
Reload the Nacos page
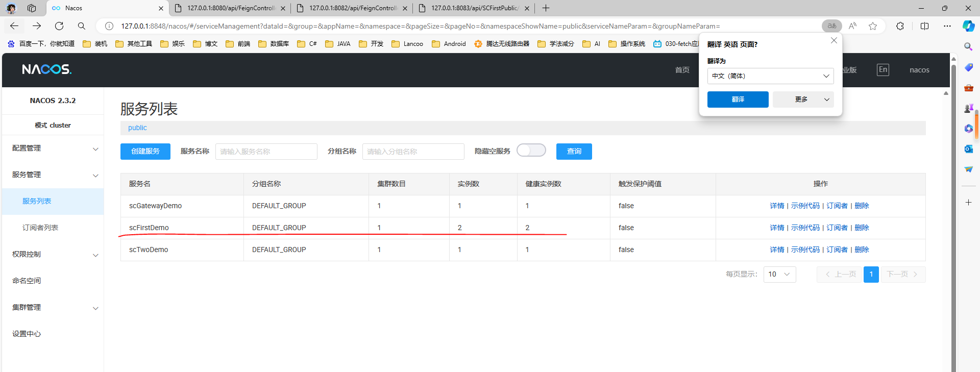click(x=59, y=26)
